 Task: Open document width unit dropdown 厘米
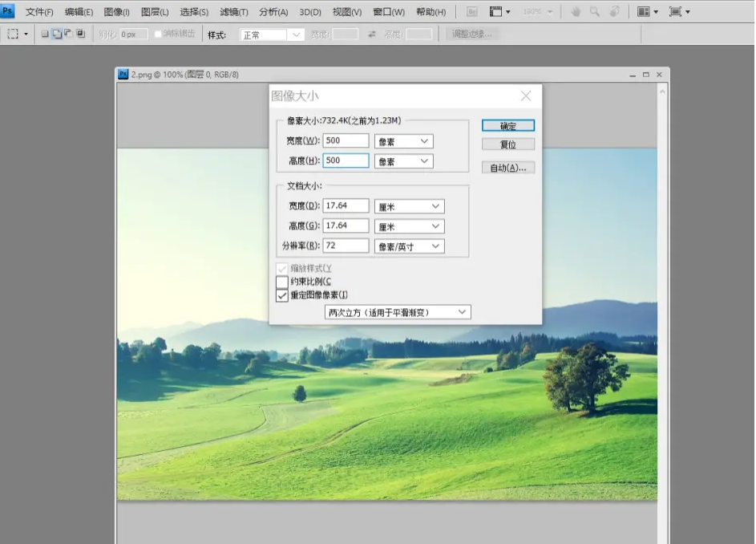410,206
